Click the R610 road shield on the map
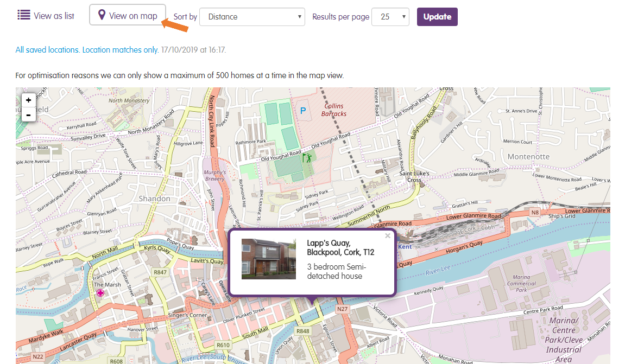625x364 pixels. pyautogui.click(x=223, y=344)
